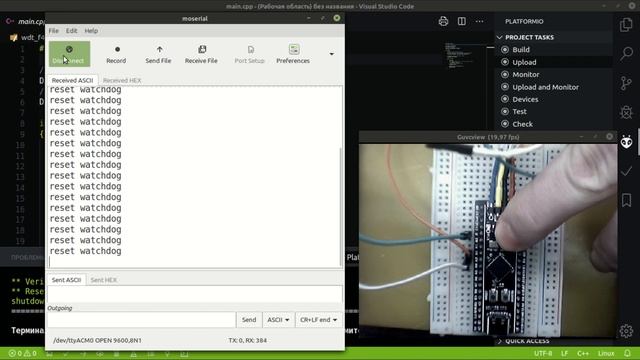
Task: Open the Manage gear in activity bar
Action: (x=626, y=331)
